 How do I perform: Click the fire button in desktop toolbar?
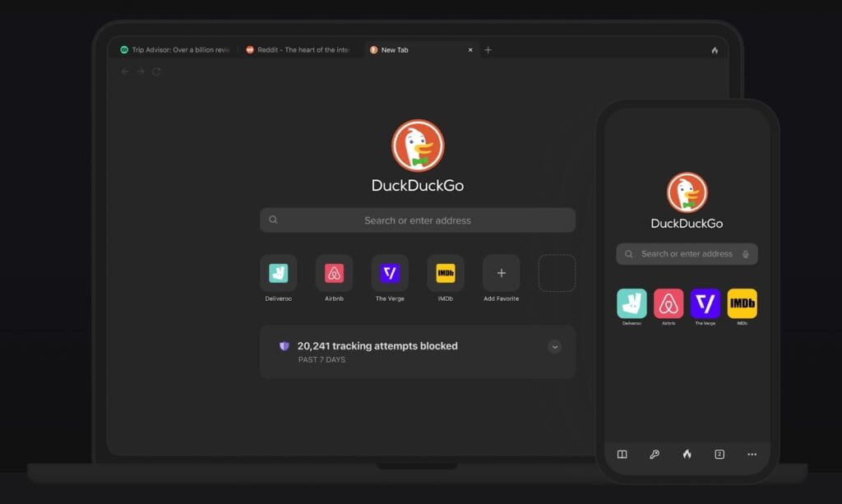715,50
